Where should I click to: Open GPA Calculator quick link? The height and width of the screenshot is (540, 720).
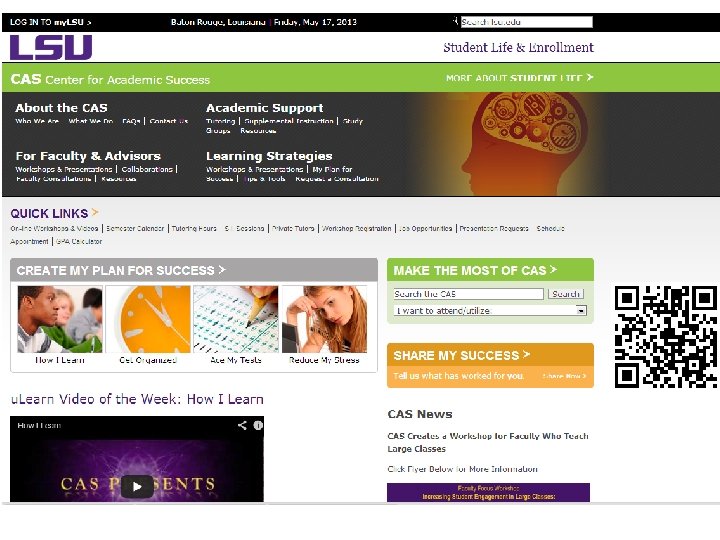79,242
